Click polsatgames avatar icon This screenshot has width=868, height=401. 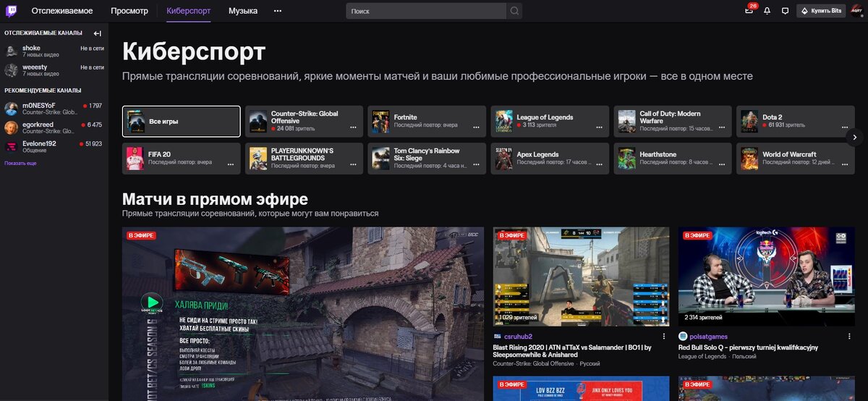coord(682,337)
